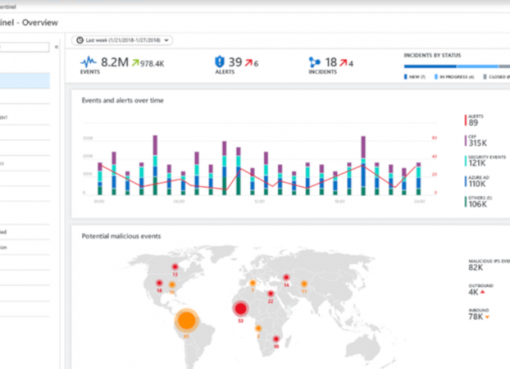Click the red outbound 4K triangle indicator
The width and height of the screenshot is (510, 369).
pos(482,292)
